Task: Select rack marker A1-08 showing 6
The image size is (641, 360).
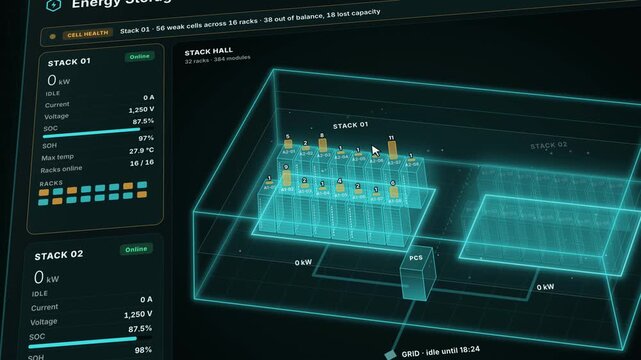Action: (x=394, y=192)
